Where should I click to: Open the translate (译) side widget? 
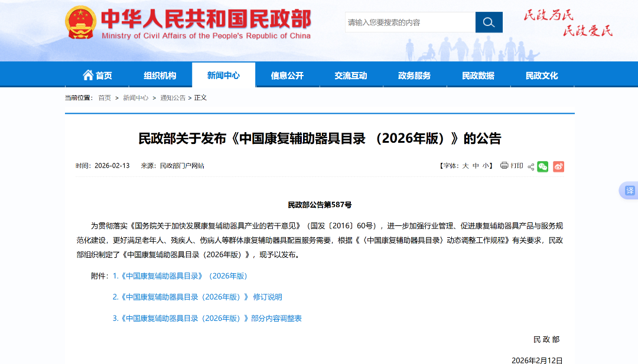click(630, 191)
